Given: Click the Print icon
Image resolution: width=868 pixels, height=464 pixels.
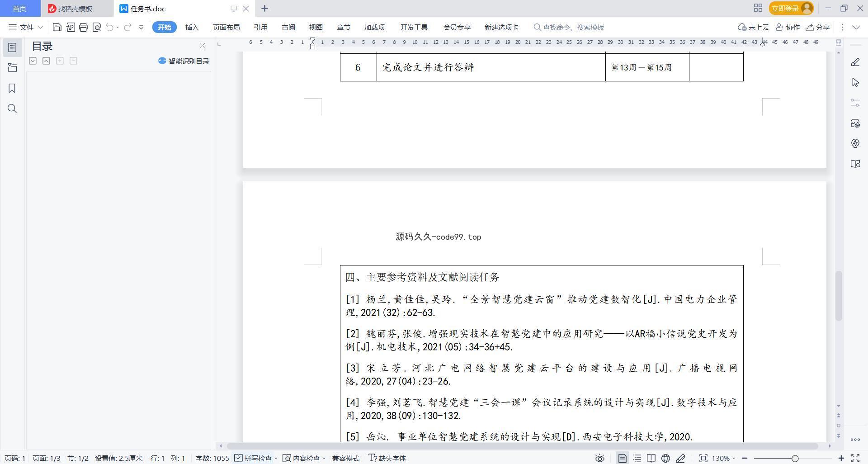Looking at the screenshot, I should coord(83,27).
